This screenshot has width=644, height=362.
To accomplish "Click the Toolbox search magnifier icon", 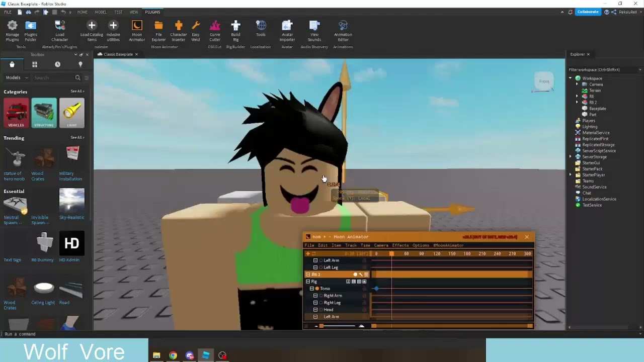I will tap(77, 77).
